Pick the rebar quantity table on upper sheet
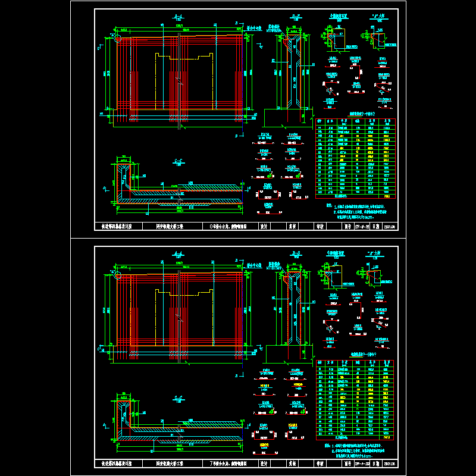The image size is (476, 476). (355, 158)
